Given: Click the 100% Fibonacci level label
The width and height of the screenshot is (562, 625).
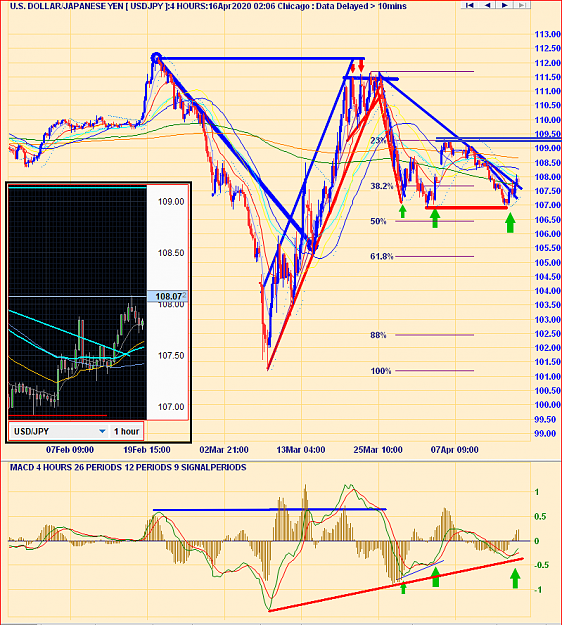Looking at the screenshot, I should [381, 371].
